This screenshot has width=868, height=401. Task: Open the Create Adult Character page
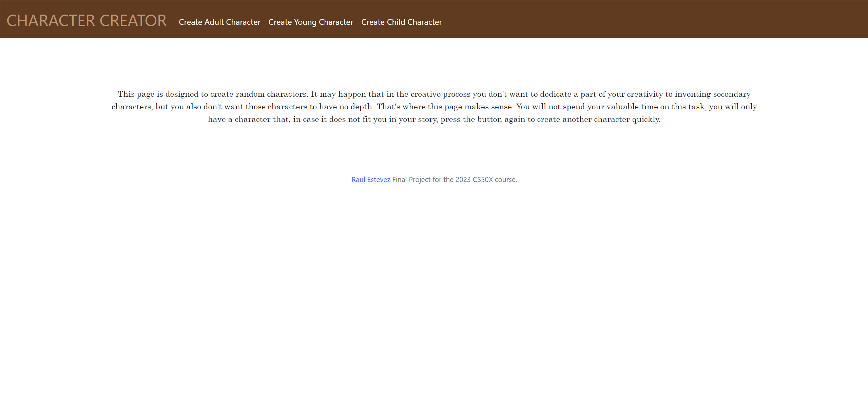click(219, 22)
